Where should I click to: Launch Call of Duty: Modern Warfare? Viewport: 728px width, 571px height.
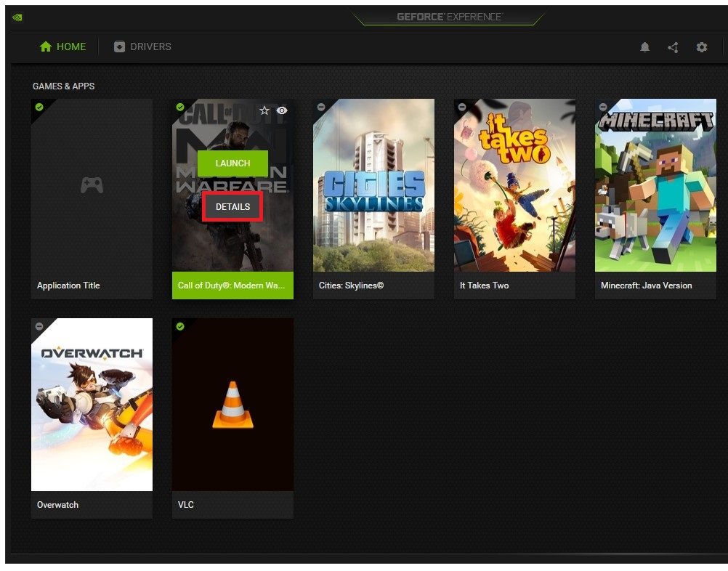click(232, 163)
